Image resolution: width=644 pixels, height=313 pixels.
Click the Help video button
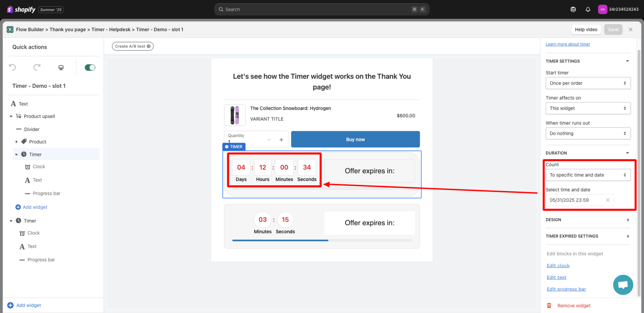[586, 29]
